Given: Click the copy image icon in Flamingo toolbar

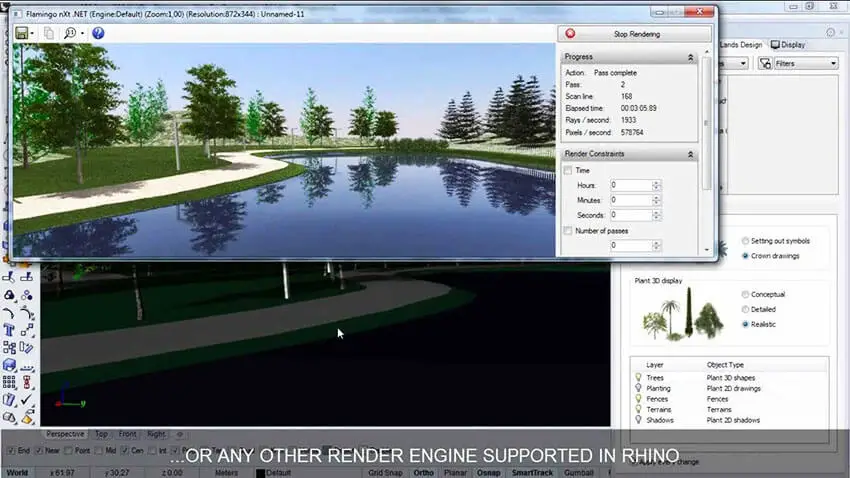Looking at the screenshot, I should 49,33.
